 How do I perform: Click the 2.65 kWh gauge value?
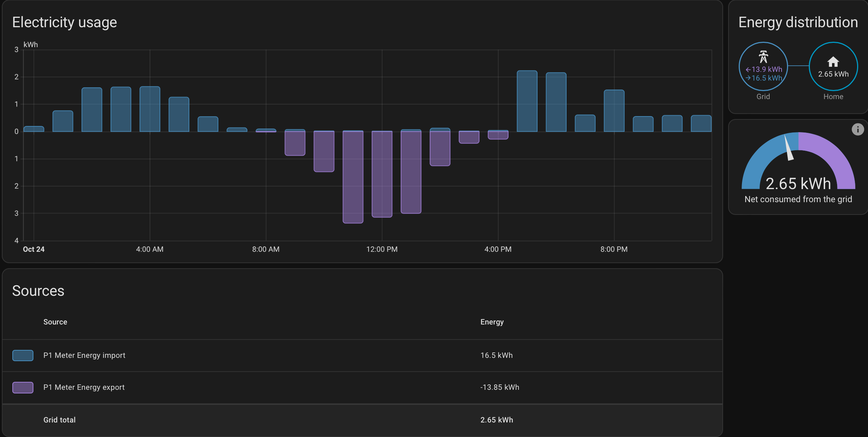798,184
